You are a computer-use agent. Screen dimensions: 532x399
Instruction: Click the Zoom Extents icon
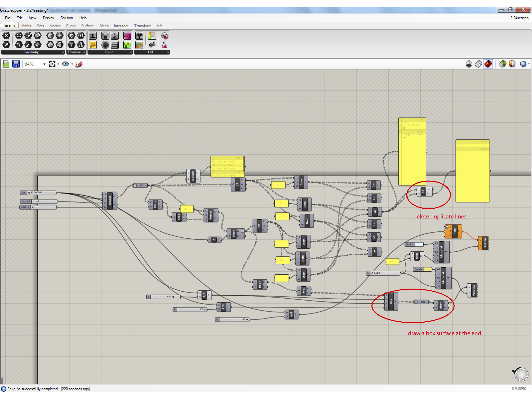[52, 64]
